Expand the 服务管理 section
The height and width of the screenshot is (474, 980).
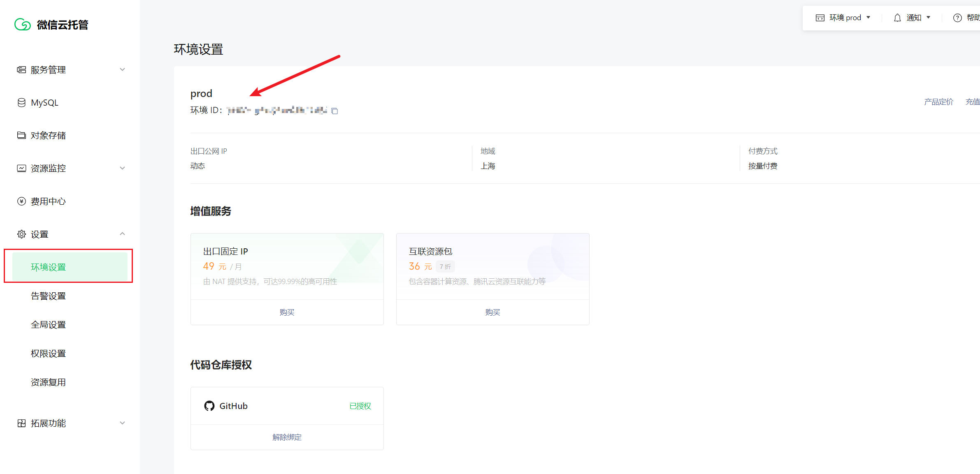122,69
